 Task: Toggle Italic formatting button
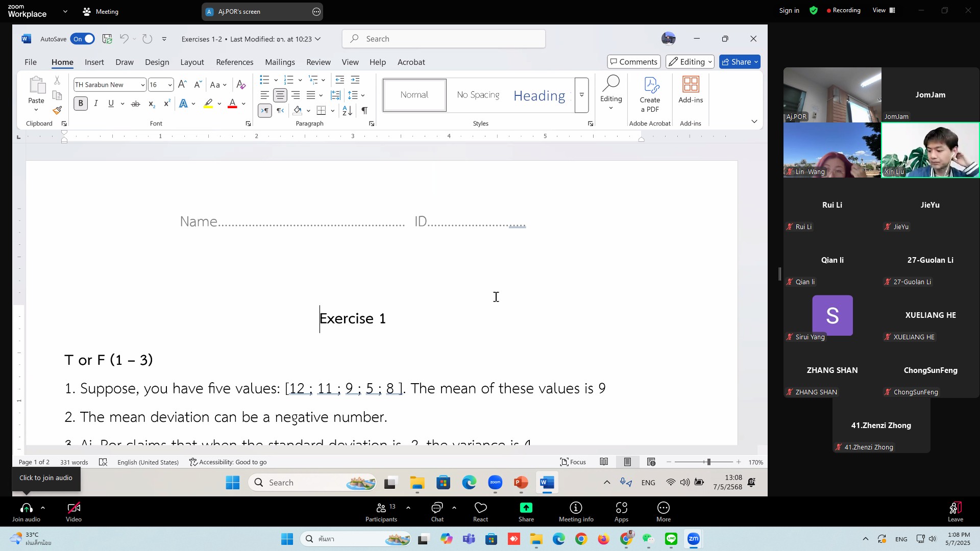tap(96, 104)
